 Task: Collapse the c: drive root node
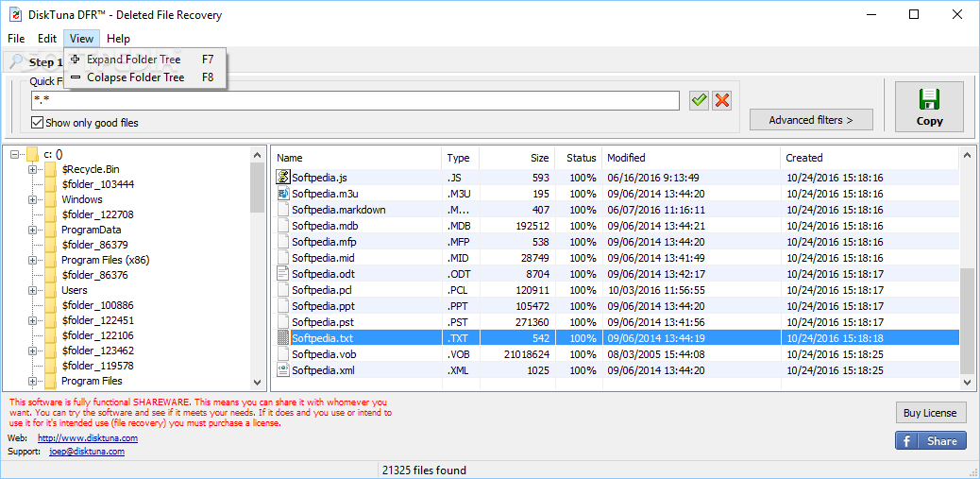click(x=14, y=154)
